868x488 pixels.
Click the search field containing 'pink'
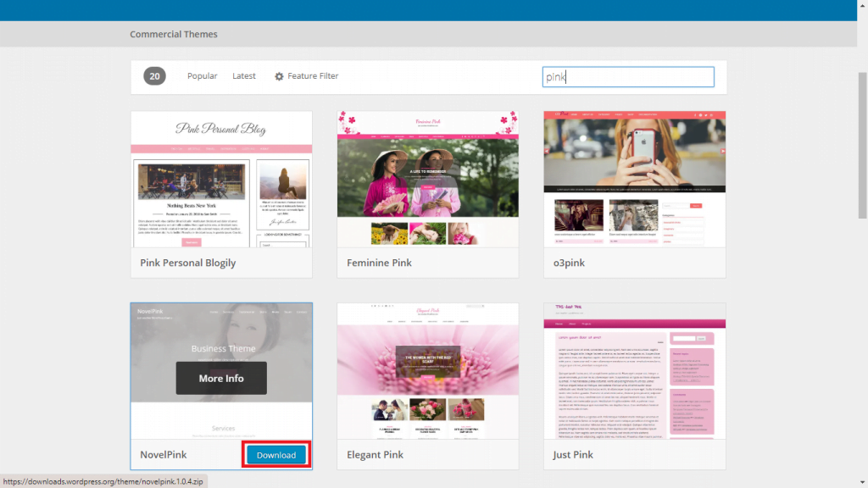click(x=628, y=75)
